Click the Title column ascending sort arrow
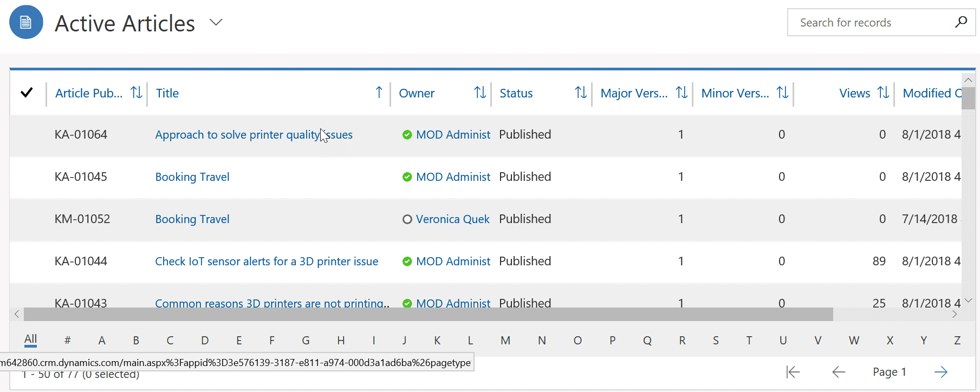 click(379, 93)
